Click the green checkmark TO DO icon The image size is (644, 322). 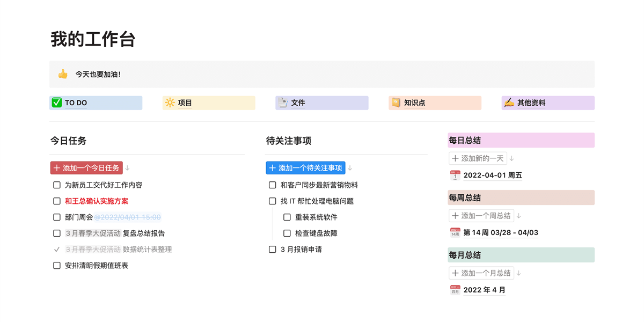(x=57, y=103)
